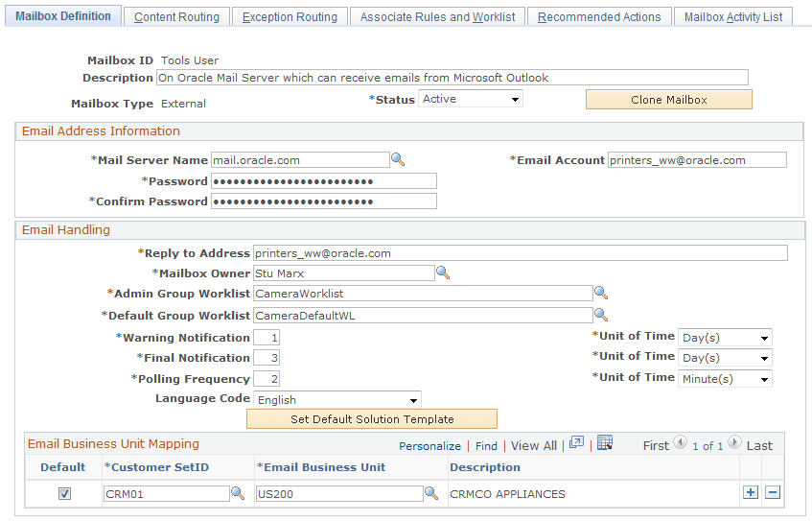Click the Email Business Unit field US200

339,493
